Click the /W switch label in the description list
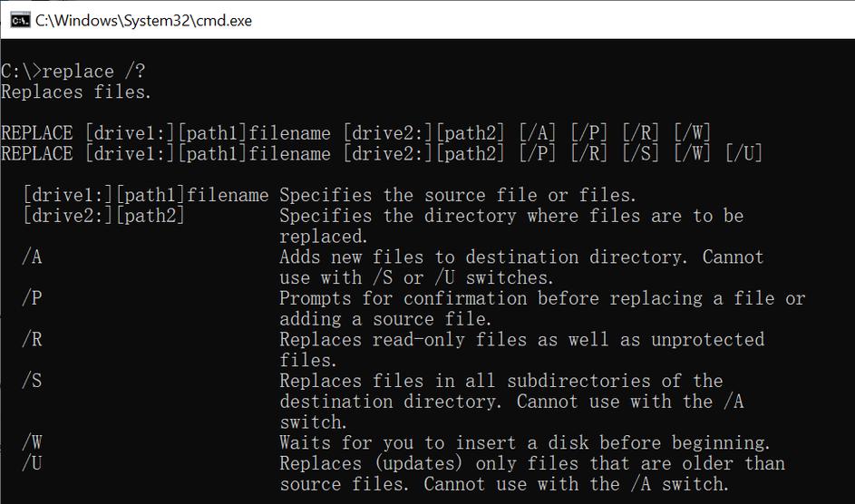Screen dimensions: 855x504 (33, 442)
